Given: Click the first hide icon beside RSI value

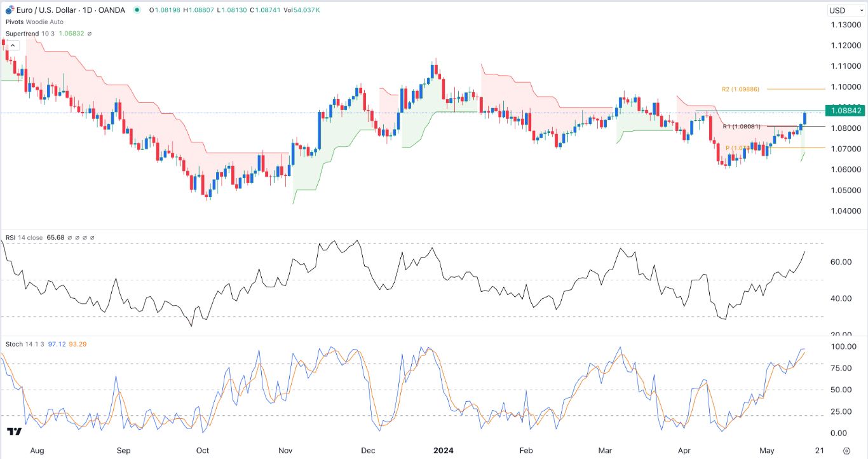Looking at the screenshot, I should pos(70,237).
